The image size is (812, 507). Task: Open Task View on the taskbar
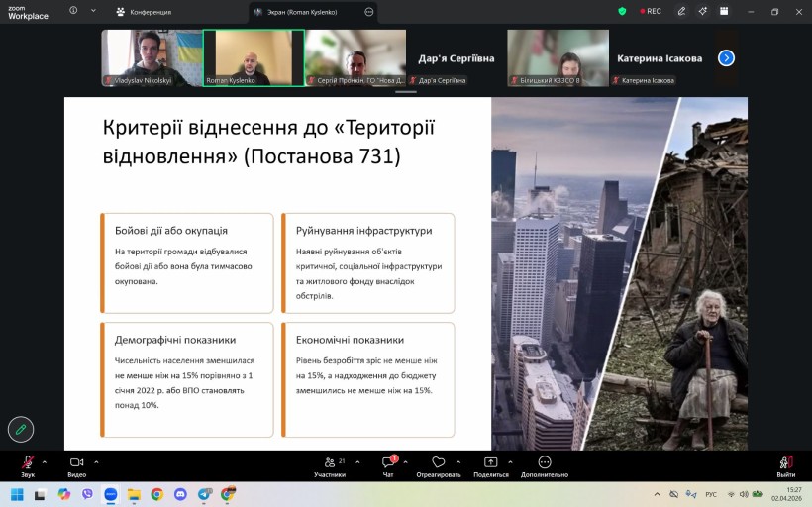click(40, 494)
